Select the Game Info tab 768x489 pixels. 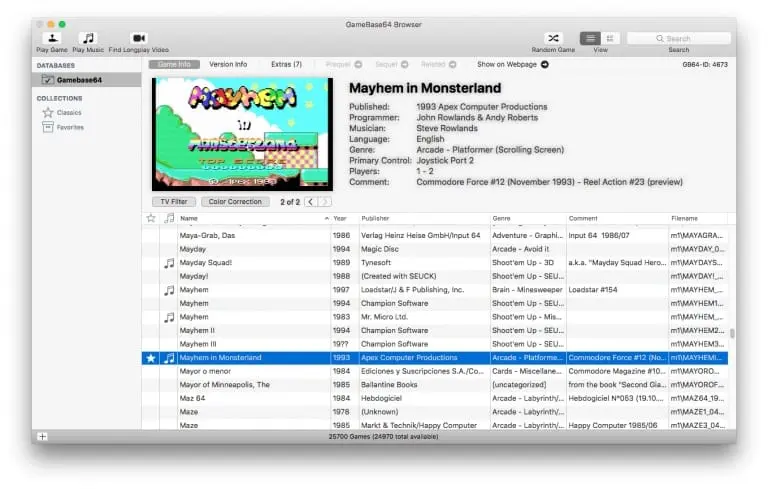[174, 64]
